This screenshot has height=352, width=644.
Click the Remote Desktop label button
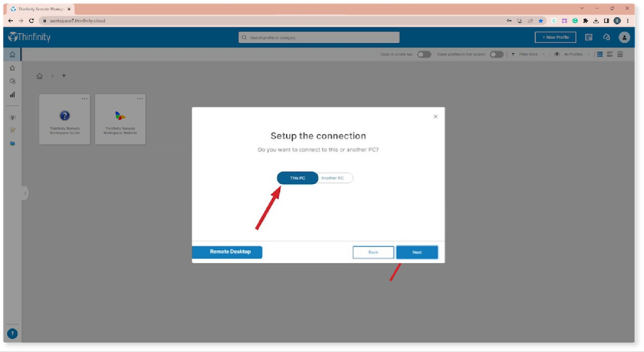pos(227,252)
